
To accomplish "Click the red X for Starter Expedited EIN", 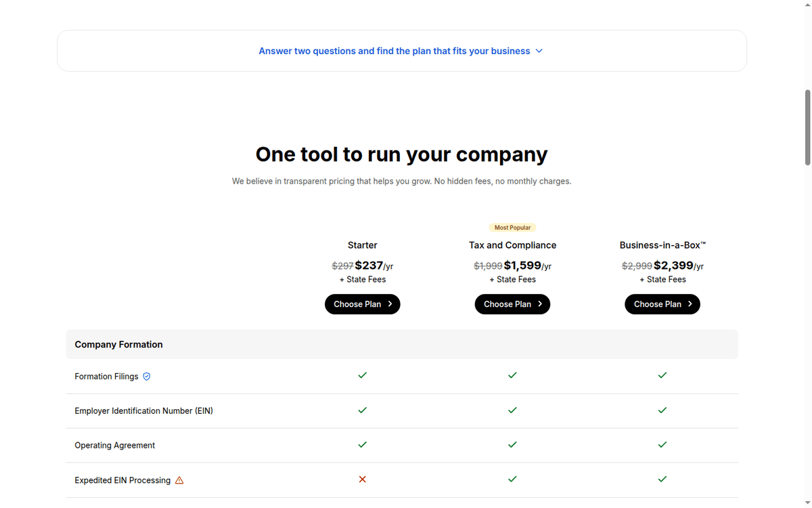I will click(363, 480).
